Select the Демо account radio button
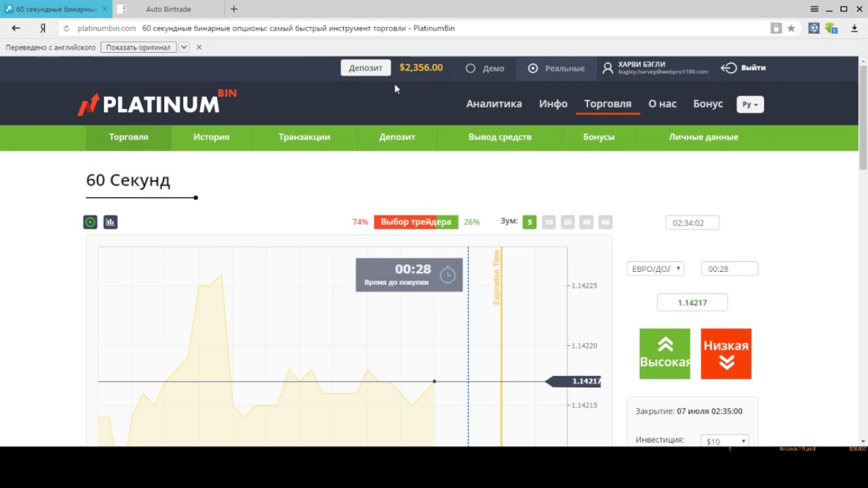This screenshot has height=488, width=868. 470,68
